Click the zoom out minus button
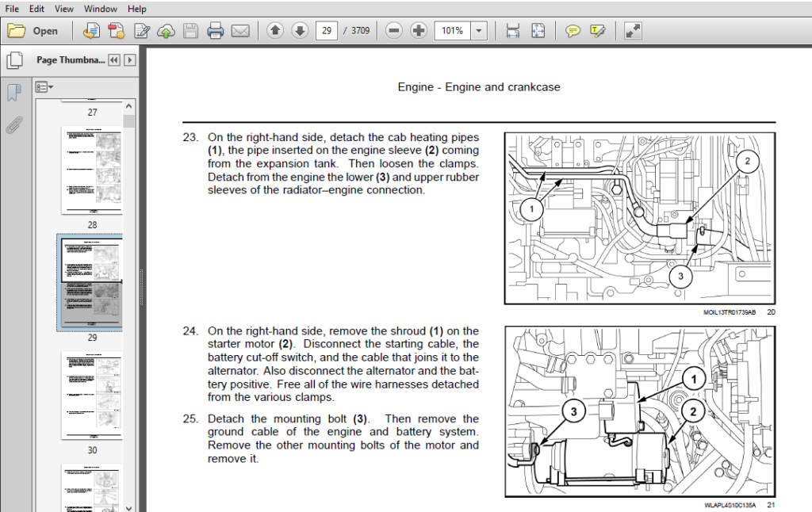The width and height of the screenshot is (812, 512). pos(394,31)
